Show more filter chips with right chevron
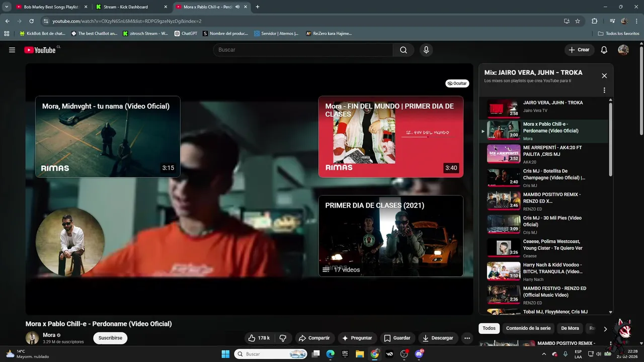This screenshot has width=644, height=362. (605, 329)
